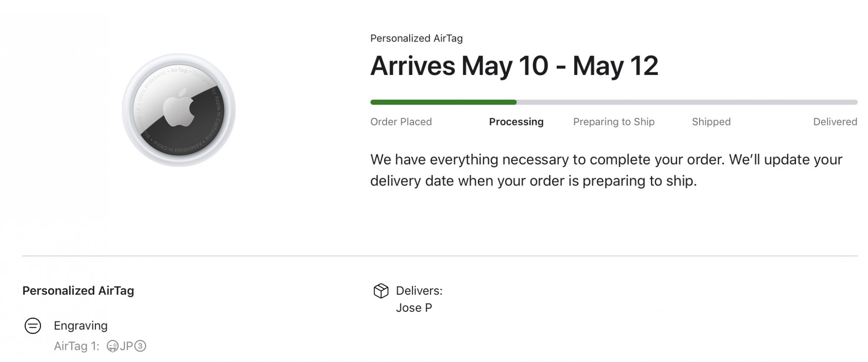868x362 pixels.
Task: Click the Delivers label
Action: (x=419, y=291)
